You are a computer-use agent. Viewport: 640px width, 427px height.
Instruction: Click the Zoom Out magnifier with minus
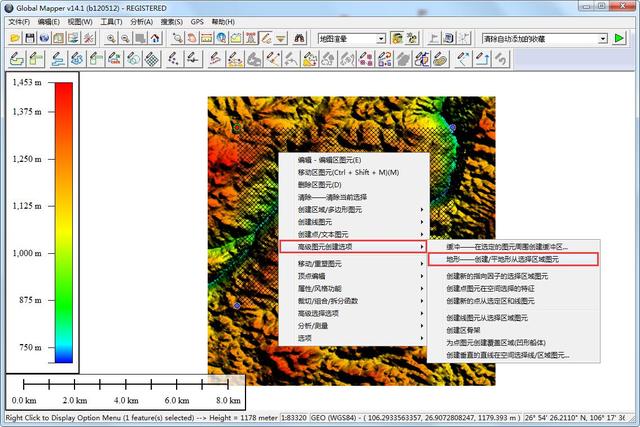pyautogui.click(x=126, y=38)
